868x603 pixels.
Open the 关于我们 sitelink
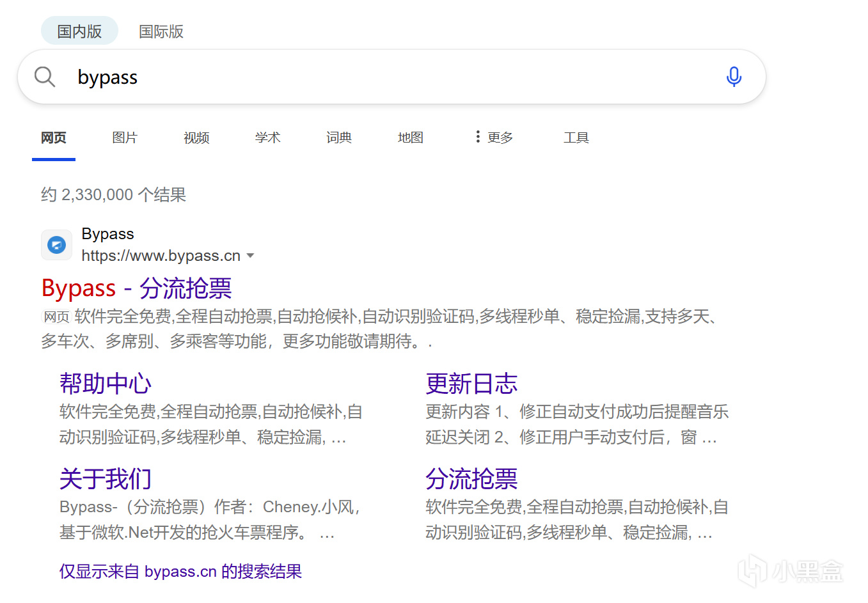[x=106, y=479]
